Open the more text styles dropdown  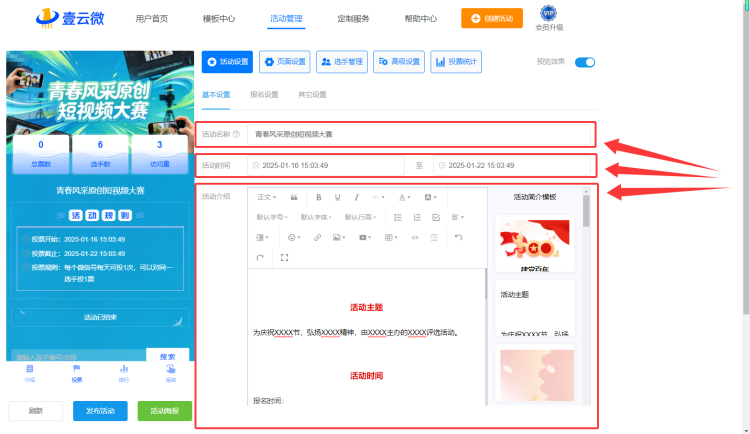pos(378,197)
